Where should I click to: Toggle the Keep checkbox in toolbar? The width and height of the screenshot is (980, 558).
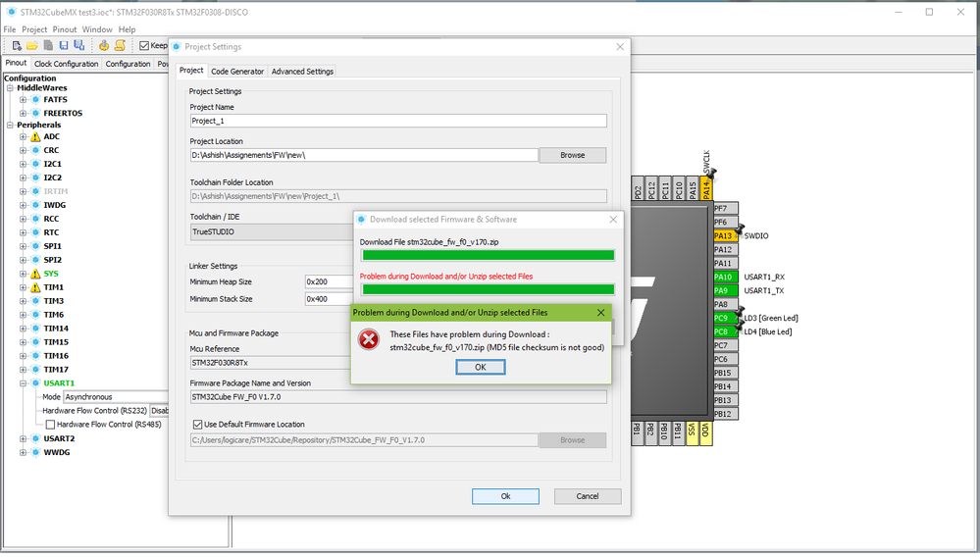144,46
